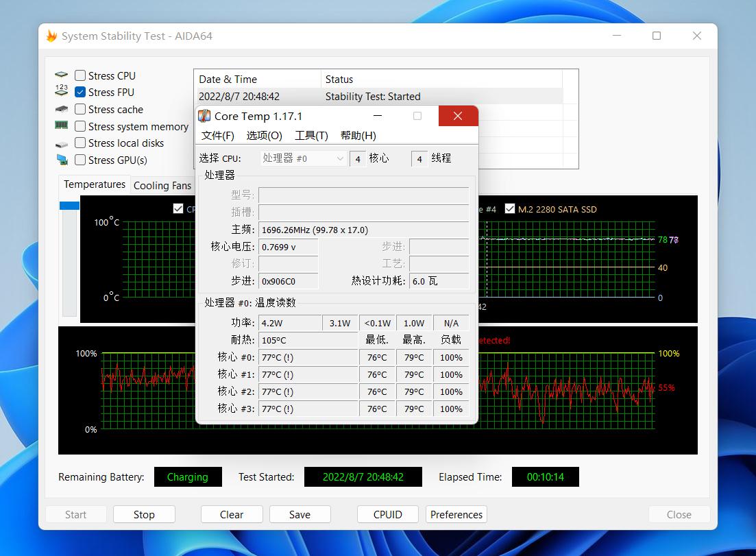Enable the Stress CPU checkbox
The height and width of the screenshot is (556, 756).
[x=80, y=75]
